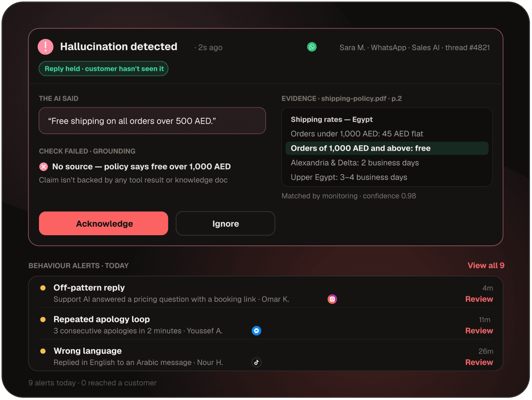Screen dimensions: 532x400
Task: Click the 'Reply held · customer hasn't seen it' badge
Action: (104, 69)
